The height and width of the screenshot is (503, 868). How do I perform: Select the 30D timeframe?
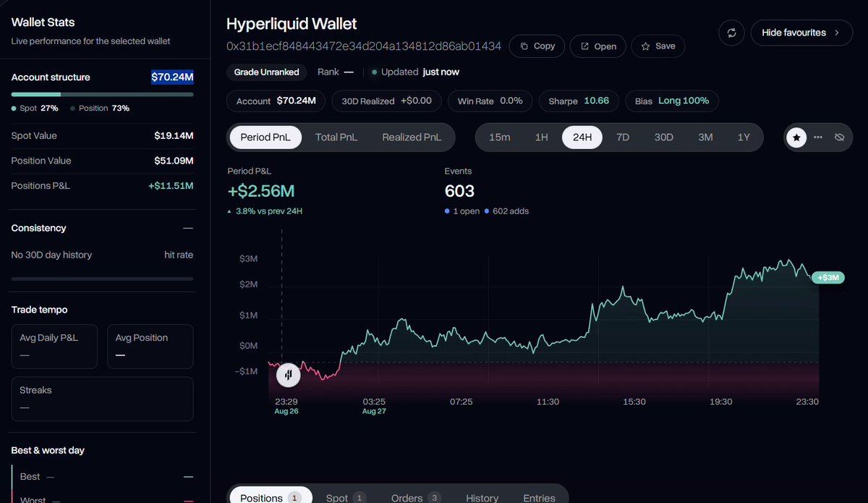pos(664,137)
